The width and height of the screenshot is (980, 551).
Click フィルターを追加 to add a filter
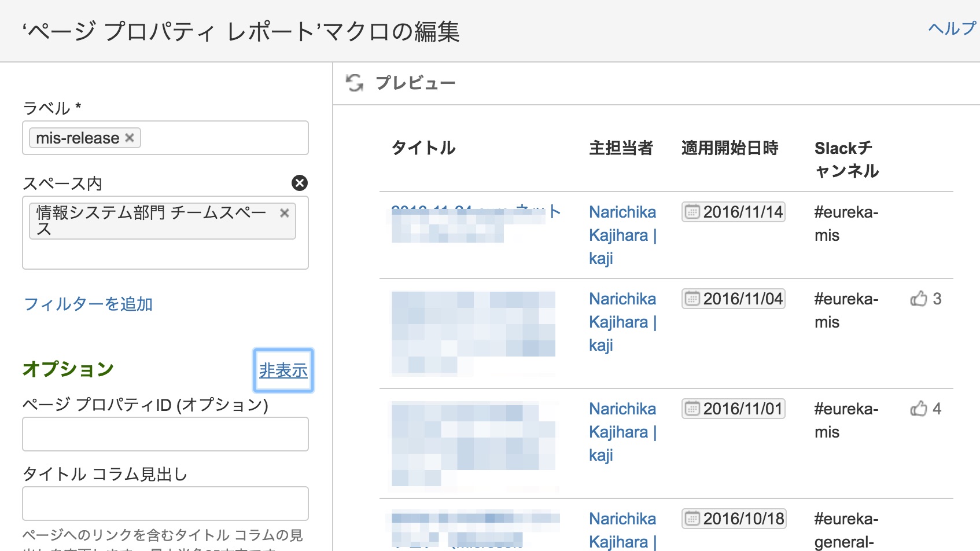pyautogui.click(x=88, y=304)
